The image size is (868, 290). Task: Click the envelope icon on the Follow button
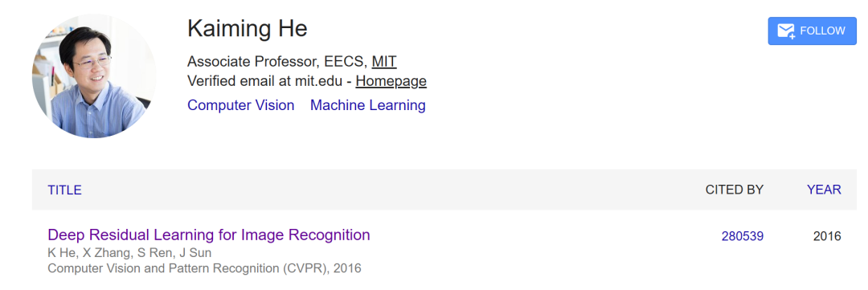click(x=786, y=31)
